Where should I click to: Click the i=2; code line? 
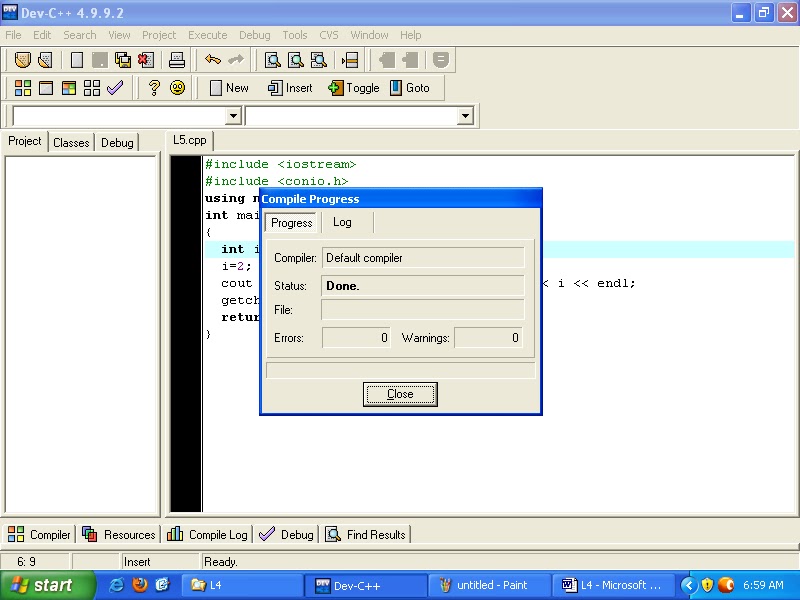click(236, 266)
